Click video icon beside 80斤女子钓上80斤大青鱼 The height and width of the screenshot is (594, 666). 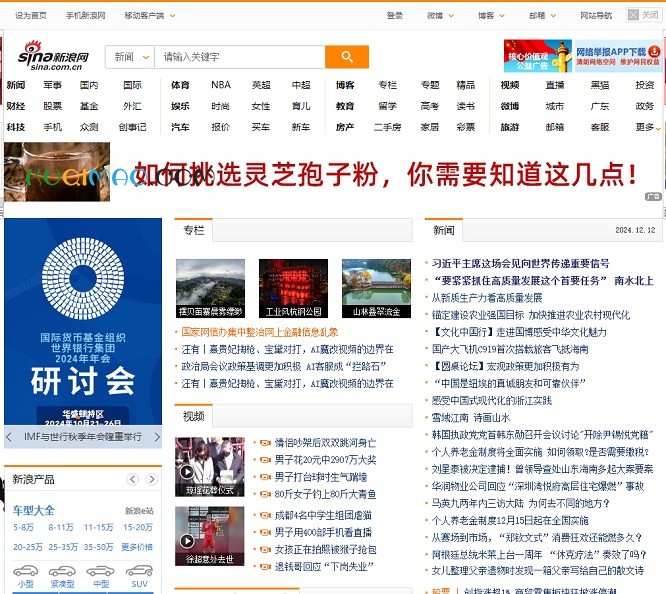[x=265, y=494]
